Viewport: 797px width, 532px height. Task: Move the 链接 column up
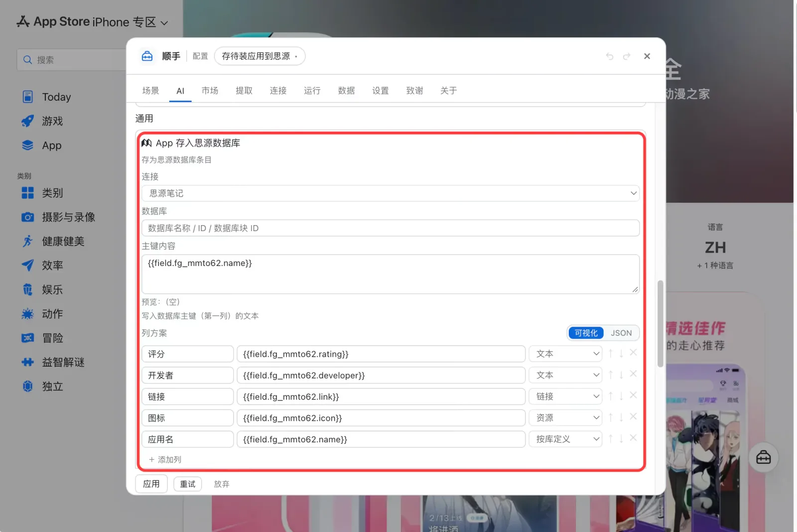click(x=611, y=396)
